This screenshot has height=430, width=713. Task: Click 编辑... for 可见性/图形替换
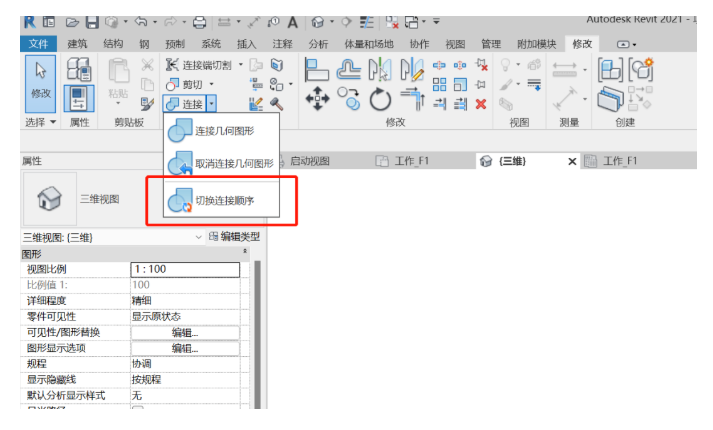tap(185, 333)
